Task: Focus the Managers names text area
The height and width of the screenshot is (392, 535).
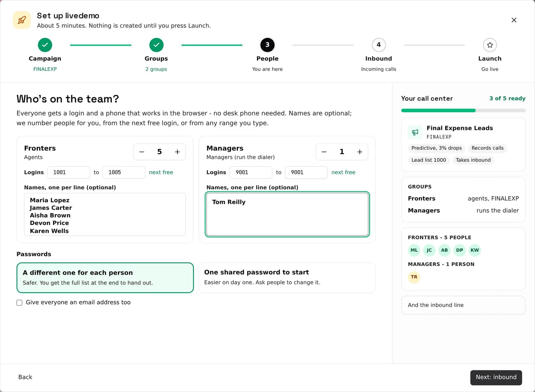Action: click(287, 214)
